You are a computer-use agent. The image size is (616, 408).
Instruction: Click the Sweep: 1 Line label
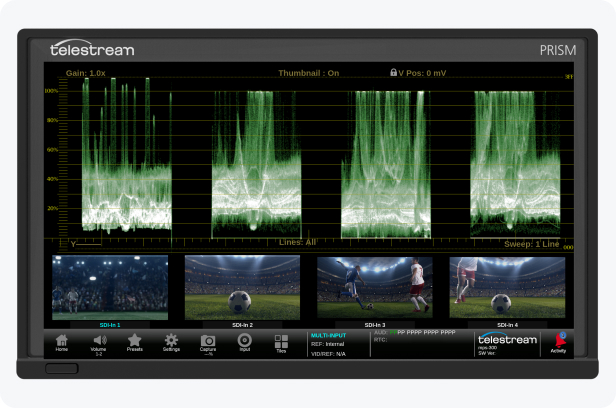(x=532, y=244)
